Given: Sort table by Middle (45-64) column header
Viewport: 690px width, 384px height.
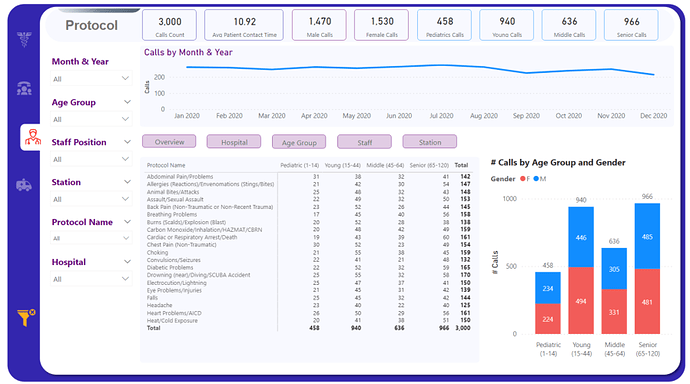Looking at the screenshot, I should pyautogui.click(x=385, y=165).
